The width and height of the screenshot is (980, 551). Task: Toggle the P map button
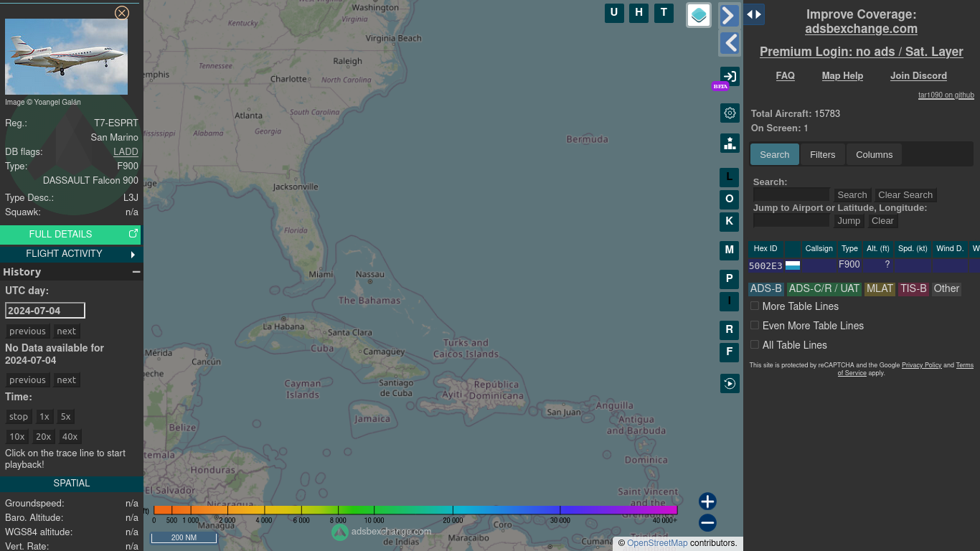(729, 279)
